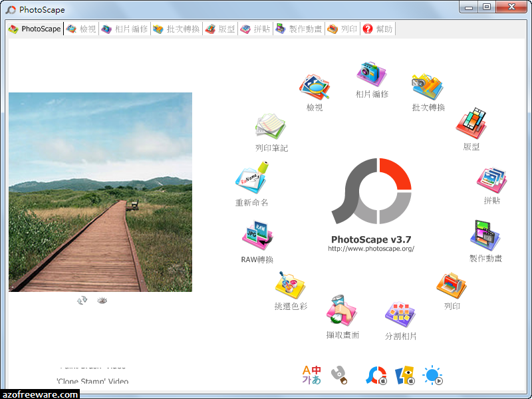
Task: Refresh the preview photo with arrows icon
Action: point(82,301)
